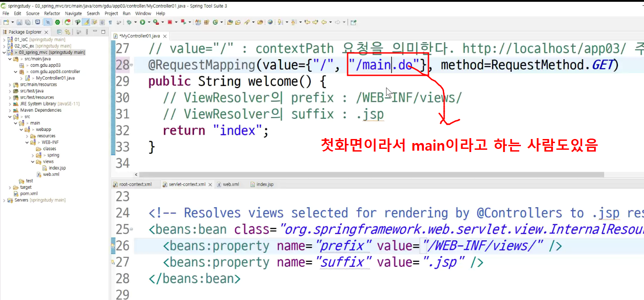Click the green Run button icon
This screenshot has width=644, height=300.
tap(142, 22)
